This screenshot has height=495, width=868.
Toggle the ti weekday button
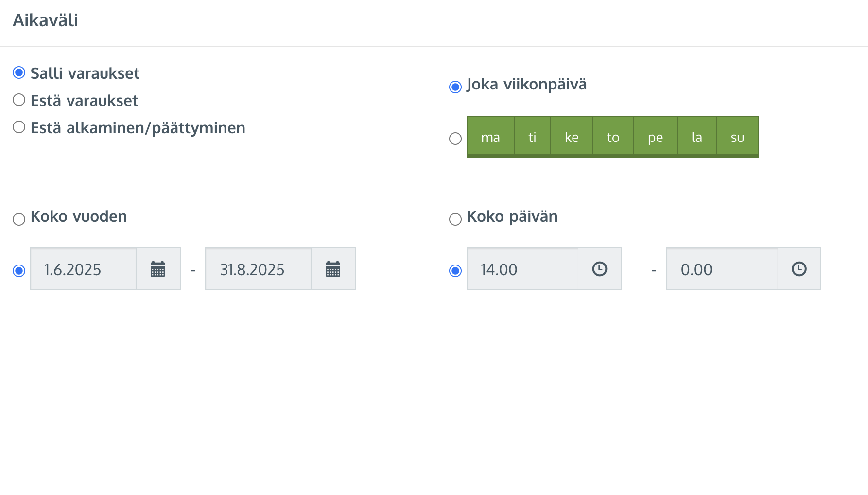coord(532,137)
